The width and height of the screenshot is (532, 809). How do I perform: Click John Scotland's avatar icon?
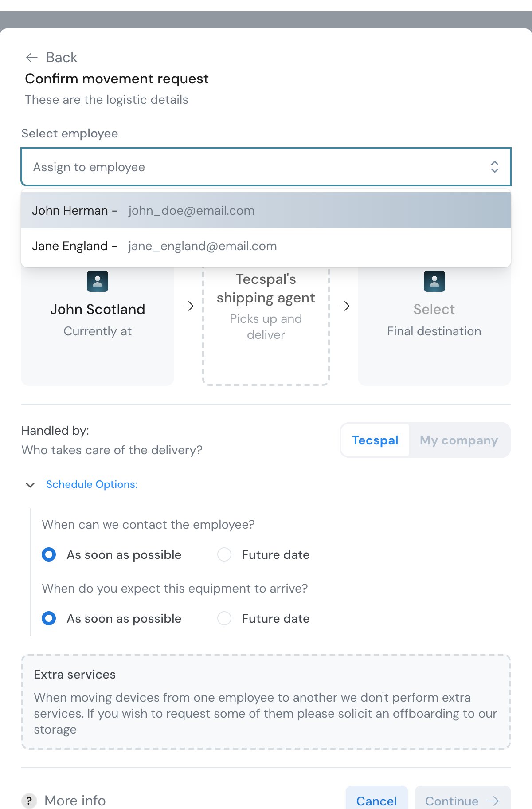point(98,281)
